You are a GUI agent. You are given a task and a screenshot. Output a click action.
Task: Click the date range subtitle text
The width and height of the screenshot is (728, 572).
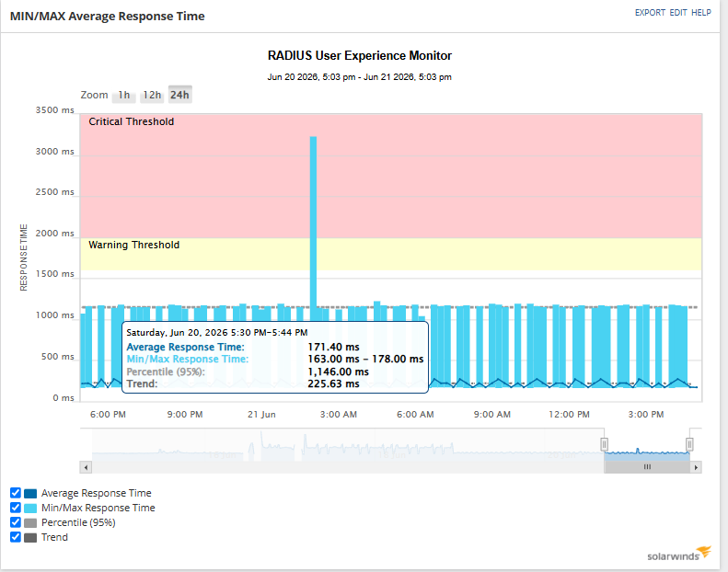[359, 77]
